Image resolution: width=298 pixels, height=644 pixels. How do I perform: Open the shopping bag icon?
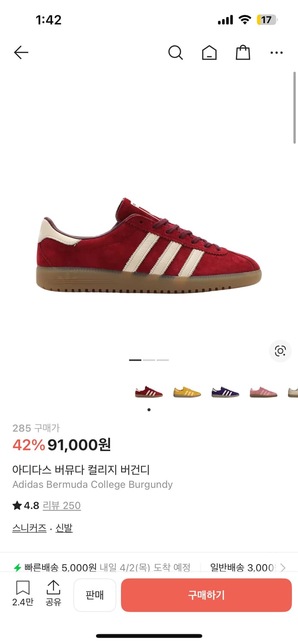tap(243, 53)
